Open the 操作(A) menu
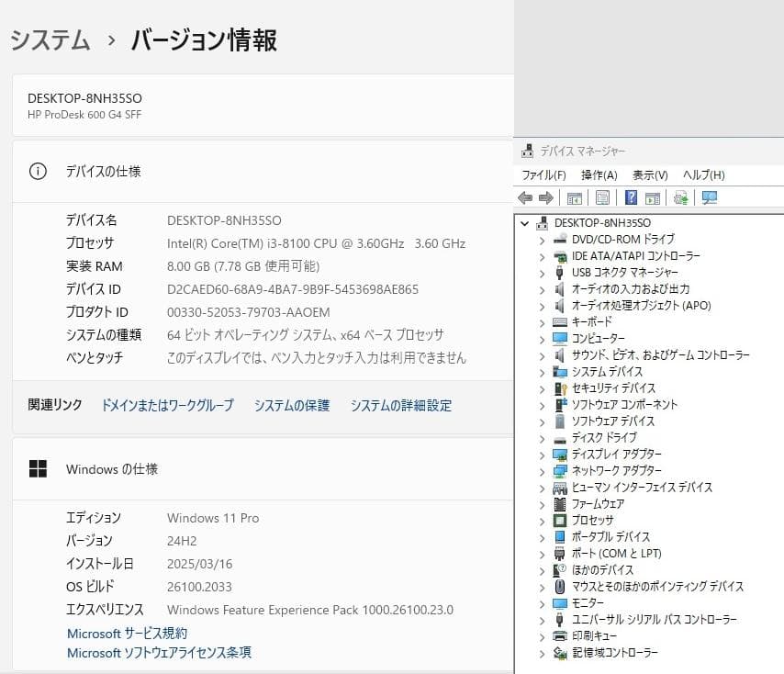Screen dimensions: 784x674 pyautogui.click(x=599, y=174)
